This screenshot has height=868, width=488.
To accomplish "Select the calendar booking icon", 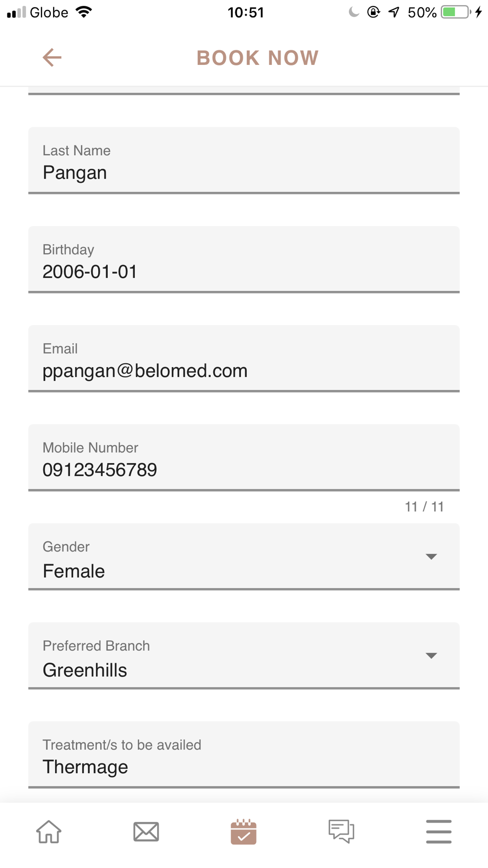I will 244,831.
